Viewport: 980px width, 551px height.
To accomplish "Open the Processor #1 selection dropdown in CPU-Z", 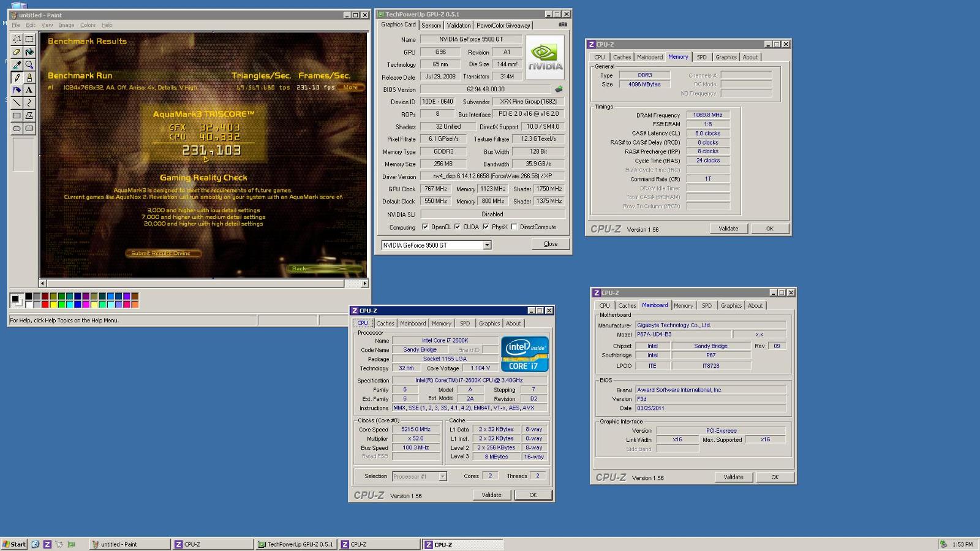I will pyautogui.click(x=442, y=476).
